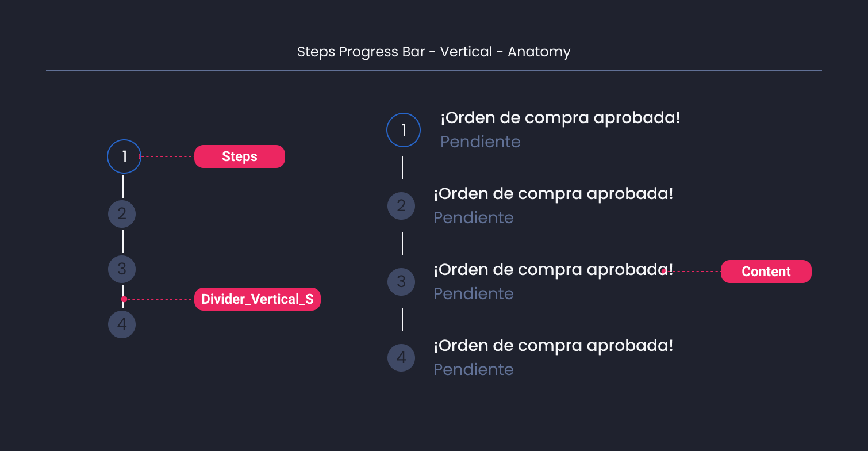Activate the first Pendiente step status
This screenshot has height=451, width=868.
coord(480,142)
